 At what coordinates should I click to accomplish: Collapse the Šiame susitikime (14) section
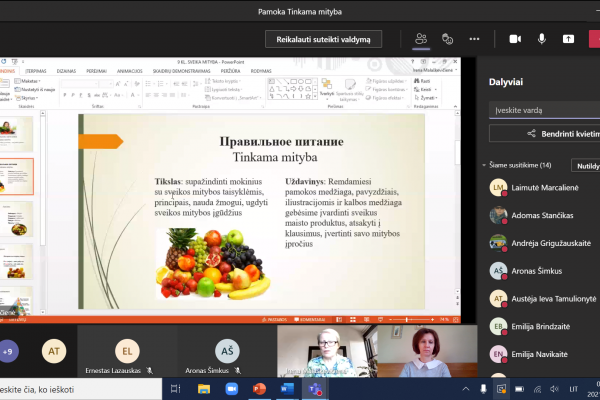[x=484, y=165]
